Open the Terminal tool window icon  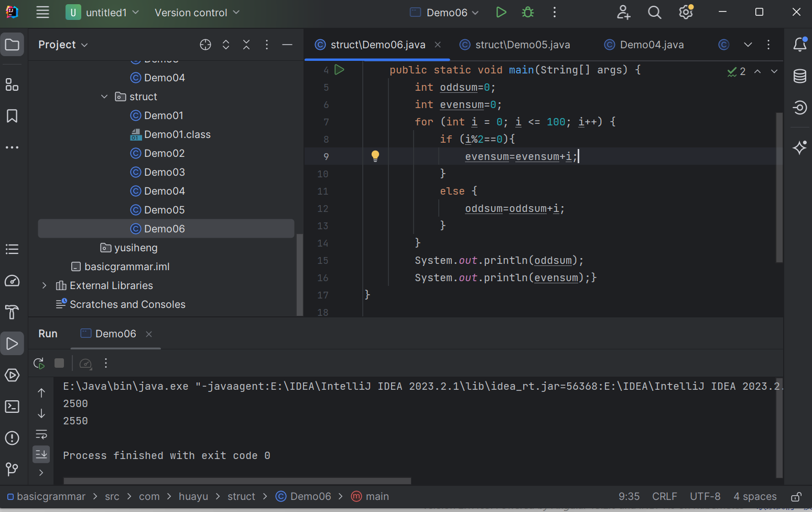click(12, 407)
